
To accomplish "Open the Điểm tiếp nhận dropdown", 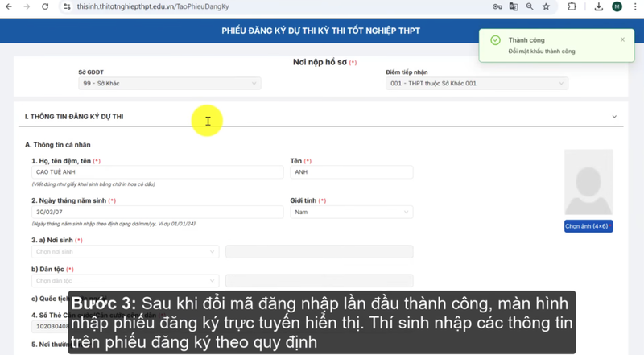I will pyautogui.click(x=477, y=84).
